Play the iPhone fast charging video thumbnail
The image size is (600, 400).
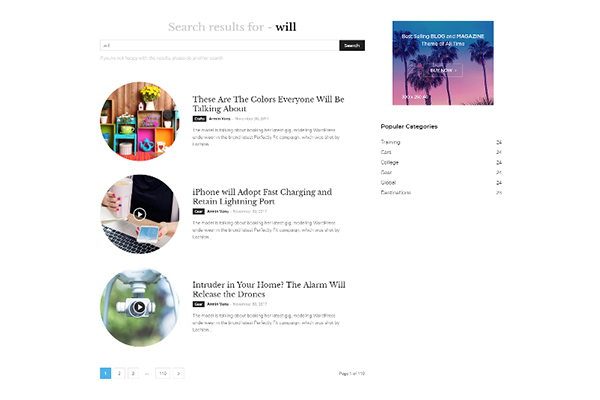[x=140, y=214]
